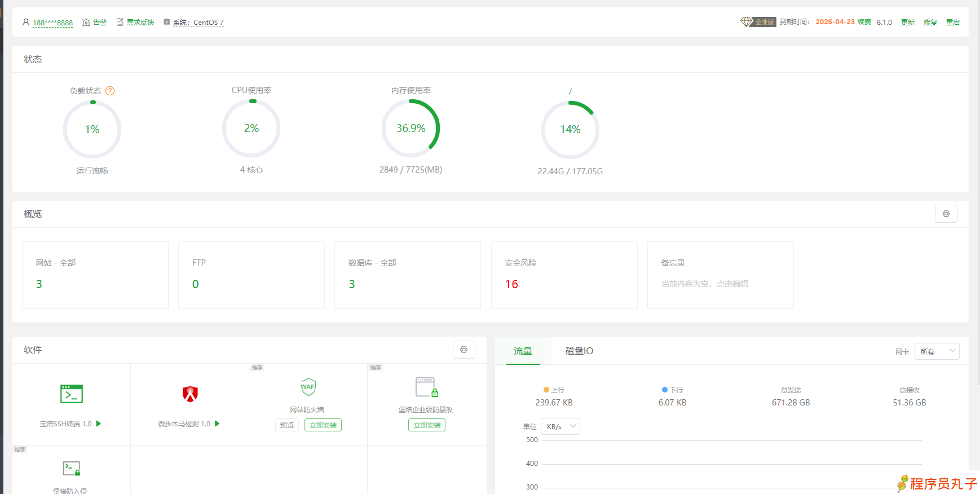Click the user account avatar icon
The height and width of the screenshot is (494, 980).
click(26, 23)
